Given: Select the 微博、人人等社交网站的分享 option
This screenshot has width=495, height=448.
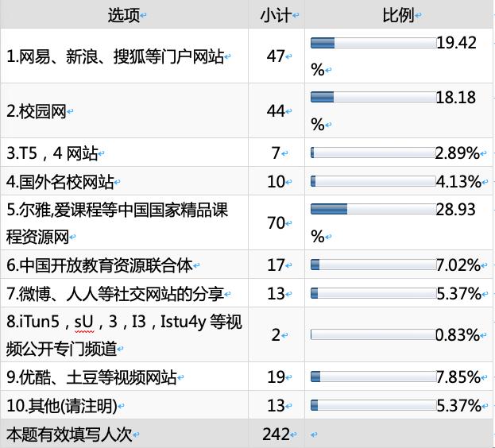Looking at the screenshot, I should [x=110, y=293].
